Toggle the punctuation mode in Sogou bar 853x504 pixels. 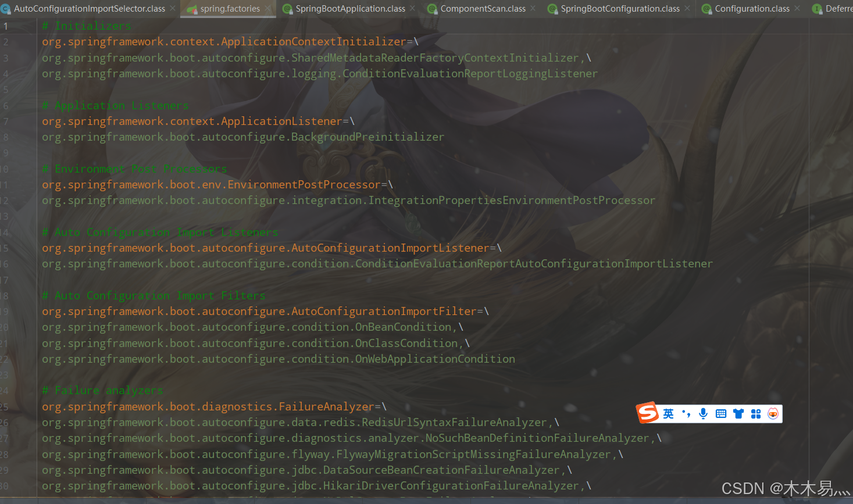point(686,413)
